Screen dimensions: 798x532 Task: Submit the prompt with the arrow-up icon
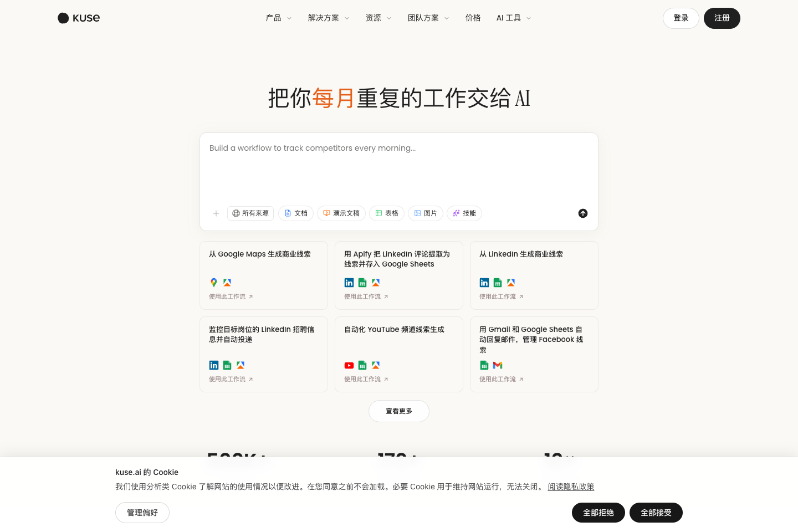tap(583, 213)
